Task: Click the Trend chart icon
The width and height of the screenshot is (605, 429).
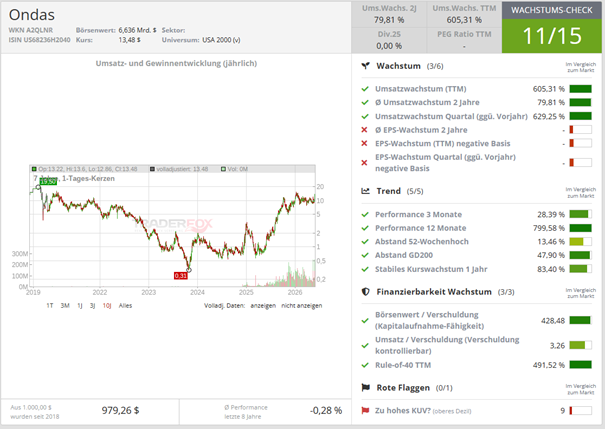Action: tap(365, 191)
